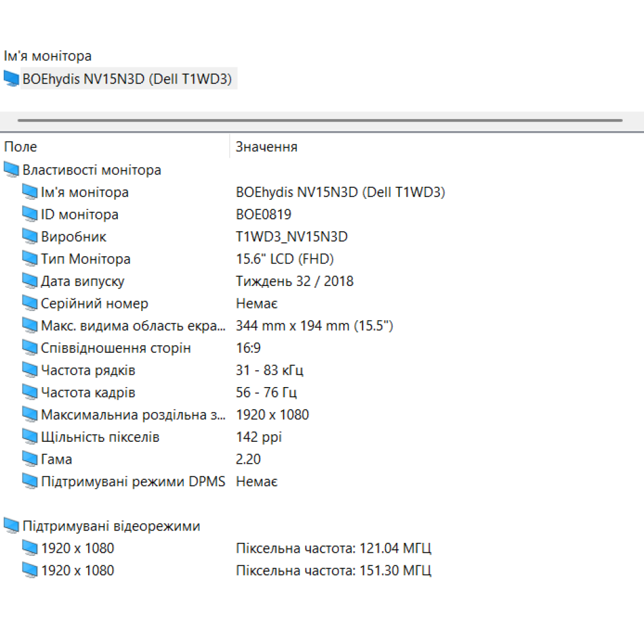Click the icon next to ID монітора
644x644 pixels.
click(30, 214)
